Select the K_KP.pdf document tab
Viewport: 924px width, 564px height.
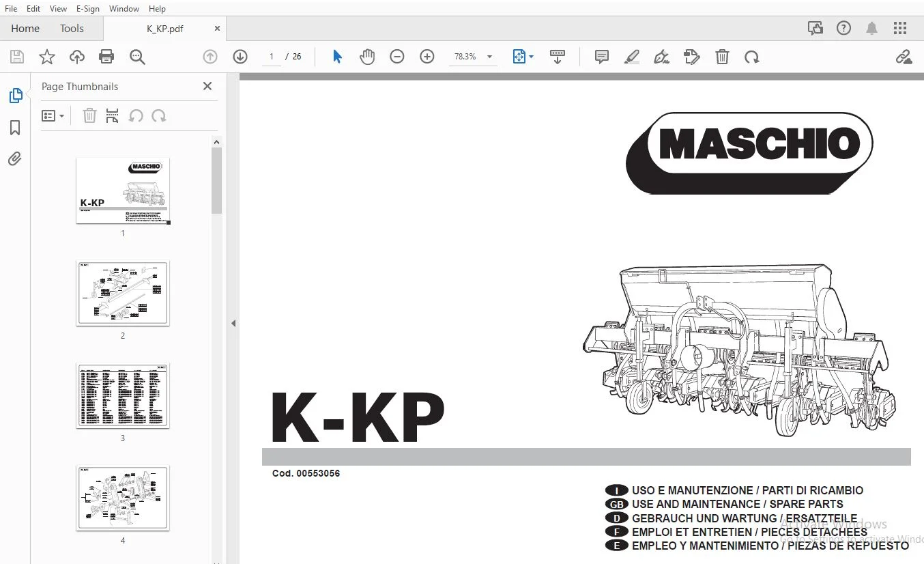click(164, 29)
